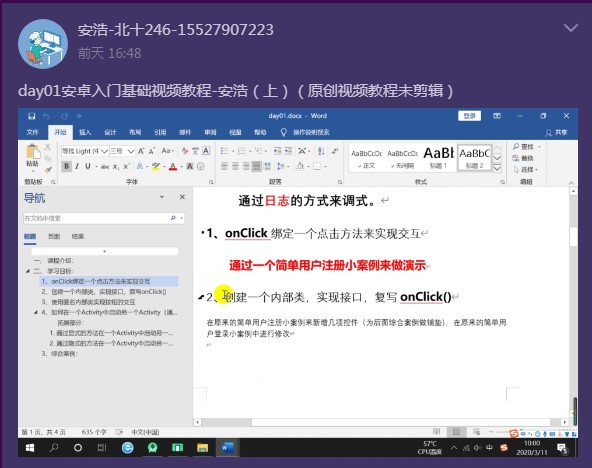The image size is (592, 468).
Task: Toggle Italic formatting button
Action: click(77, 166)
